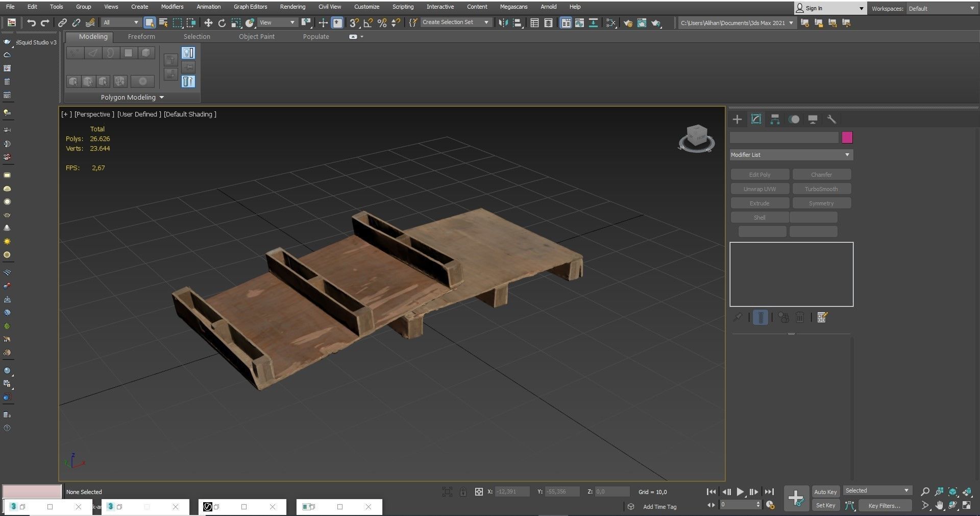Screen dimensions: 980x516
Task: Toggle the selection lock padlock icon
Action: (x=463, y=492)
